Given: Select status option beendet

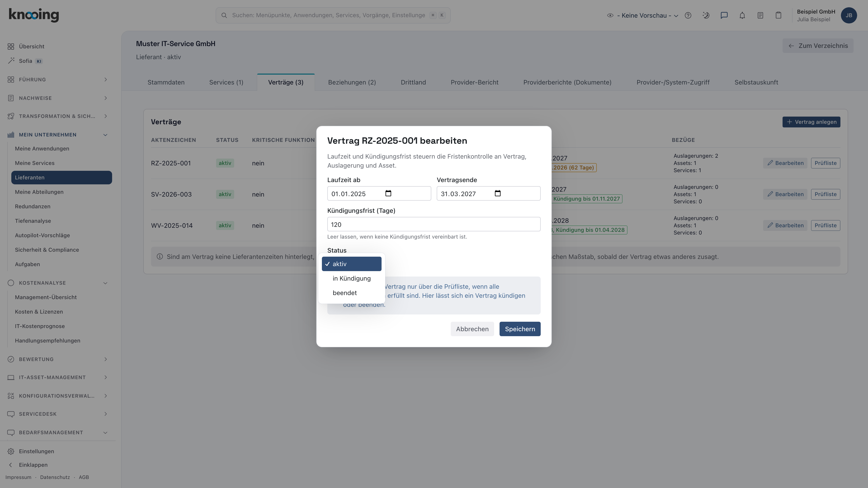Looking at the screenshot, I should [x=351, y=293].
